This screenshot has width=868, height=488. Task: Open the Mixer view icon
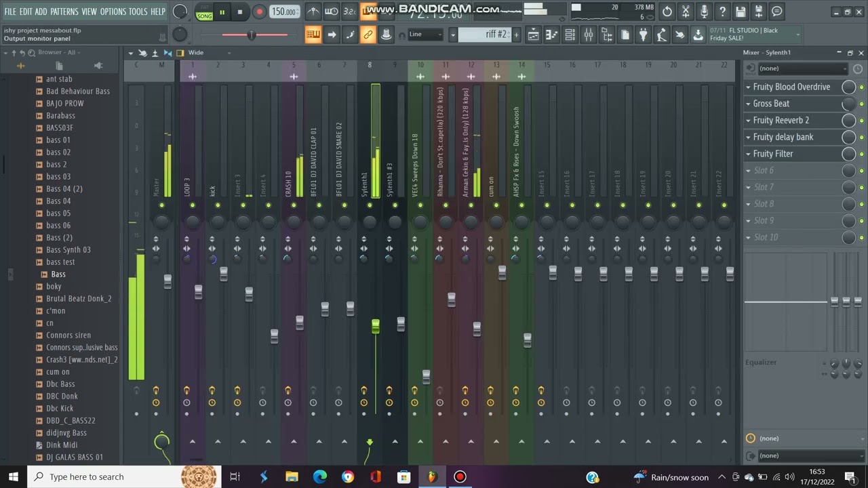click(589, 35)
